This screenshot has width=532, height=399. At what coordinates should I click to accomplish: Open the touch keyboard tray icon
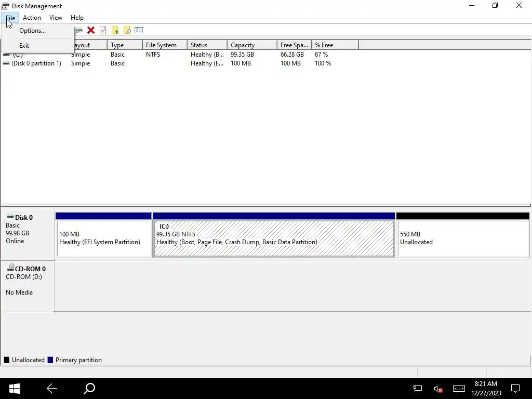[459, 389]
